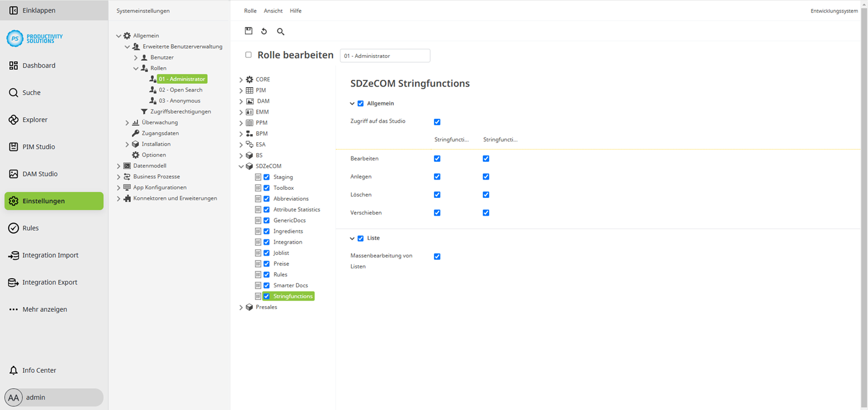Open the Ansicht menu
This screenshot has height=410, width=868.
click(273, 10)
